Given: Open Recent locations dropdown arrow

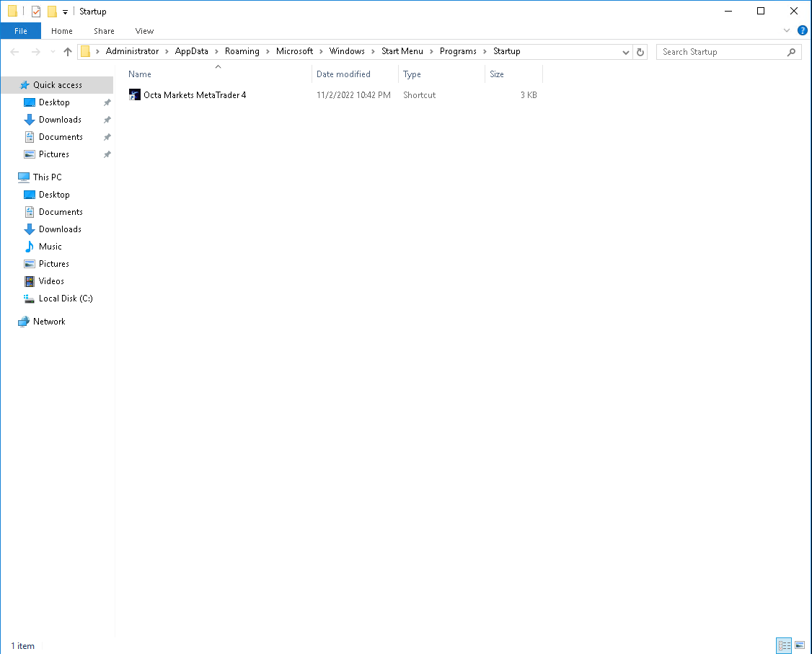Looking at the screenshot, I should pyautogui.click(x=53, y=52).
